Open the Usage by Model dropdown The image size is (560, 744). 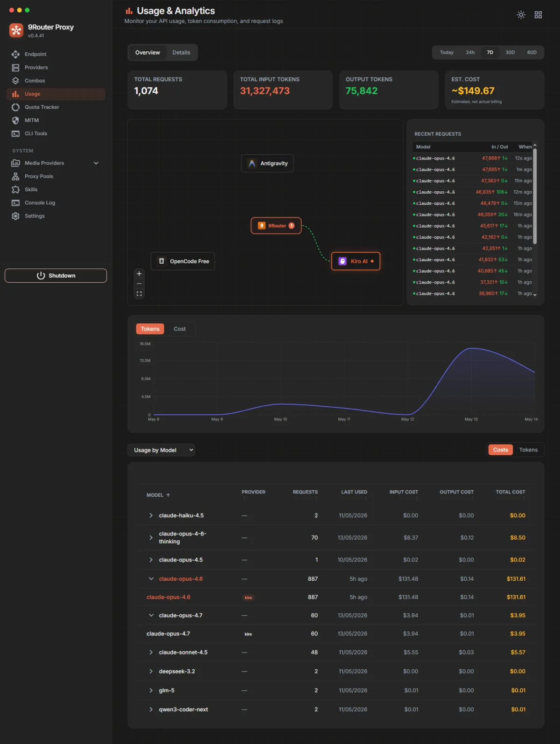pyautogui.click(x=161, y=450)
